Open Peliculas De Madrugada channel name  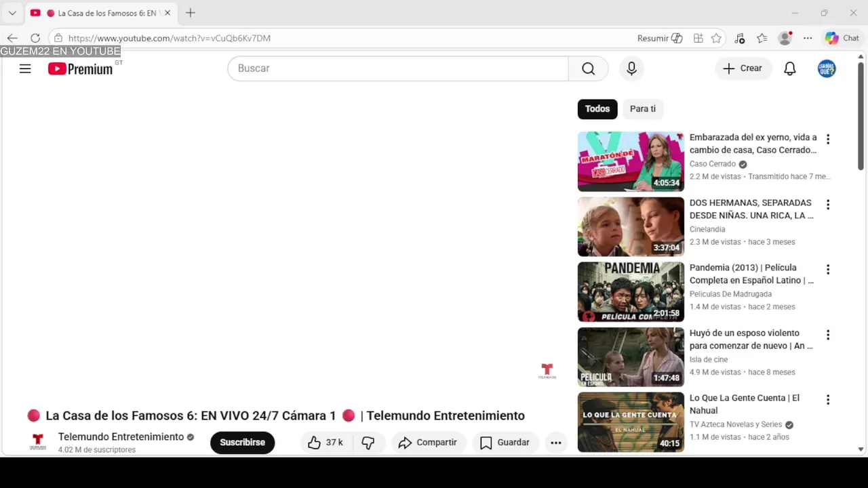pos(730,294)
